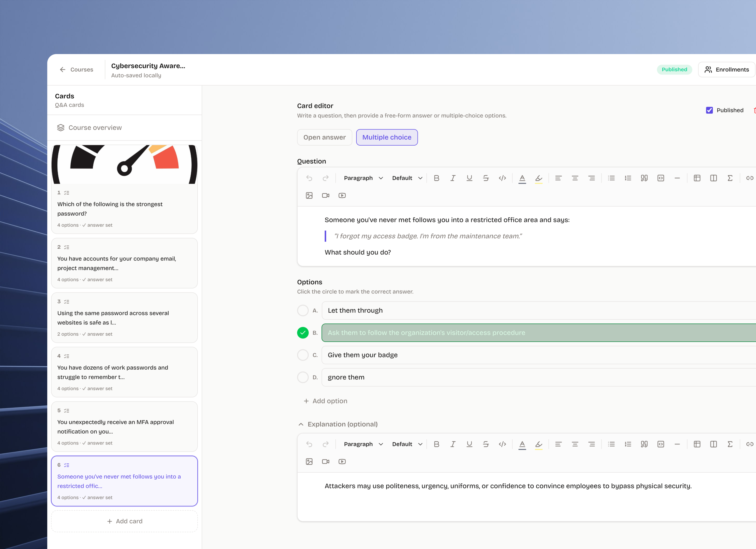Select the strongest password card
The height and width of the screenshot is (549, 756).
[124, 189]
